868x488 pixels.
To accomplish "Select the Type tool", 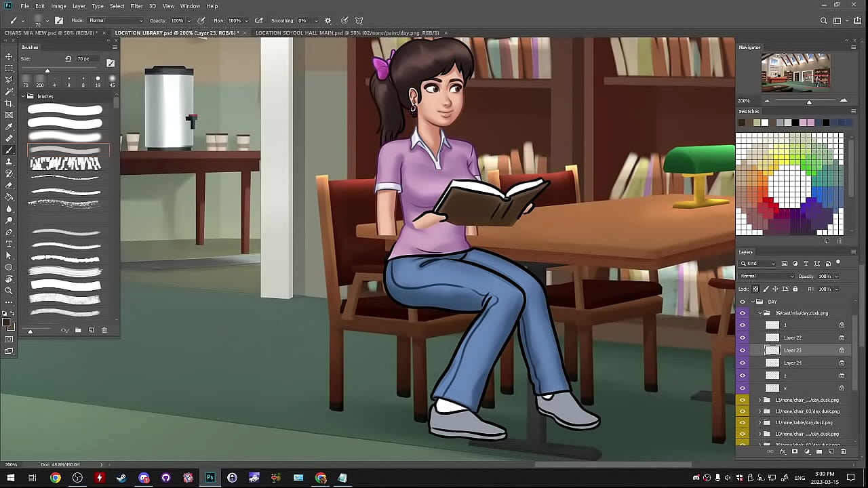I will 9,243.
